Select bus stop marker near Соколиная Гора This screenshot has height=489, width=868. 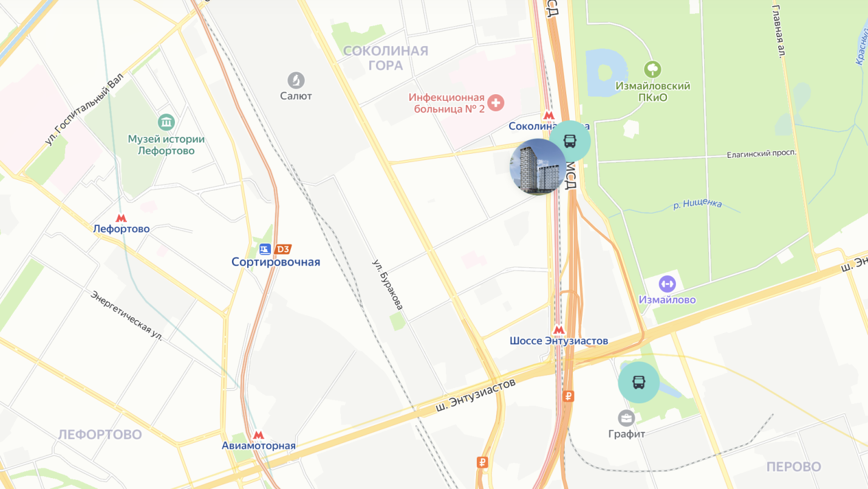point(570,141)
